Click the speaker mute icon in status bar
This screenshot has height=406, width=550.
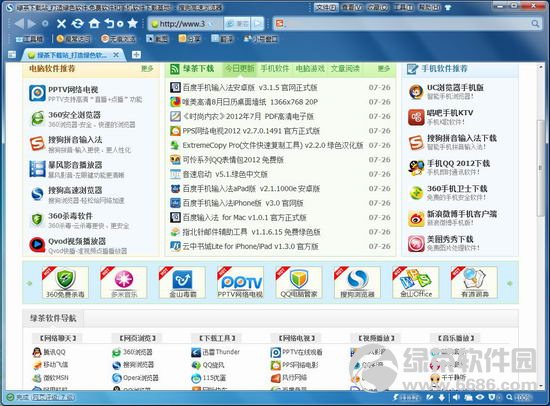pos(456,397)
